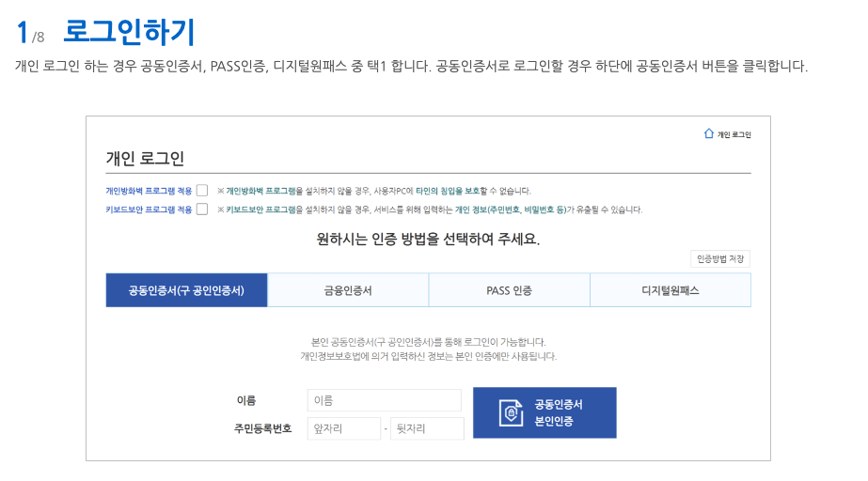This screenshot has height=481, width=868.
Task: Focus the 이름 input field
Action: pos(385,400)
